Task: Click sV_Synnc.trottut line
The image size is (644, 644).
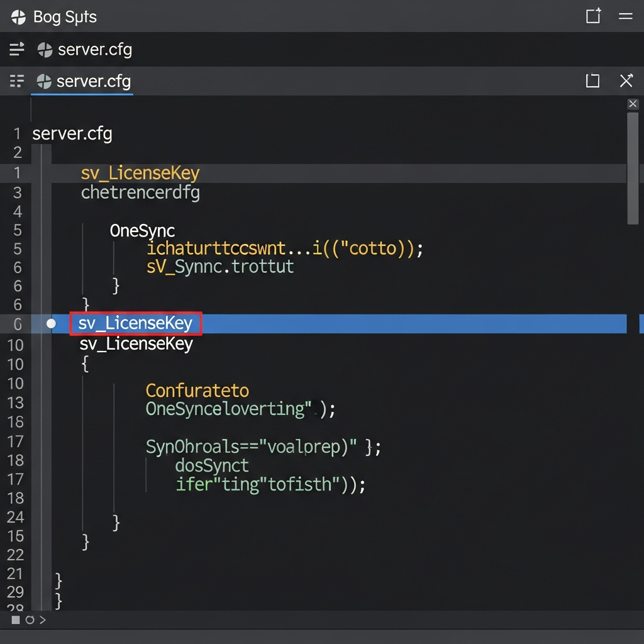Action: pos(220,267)
